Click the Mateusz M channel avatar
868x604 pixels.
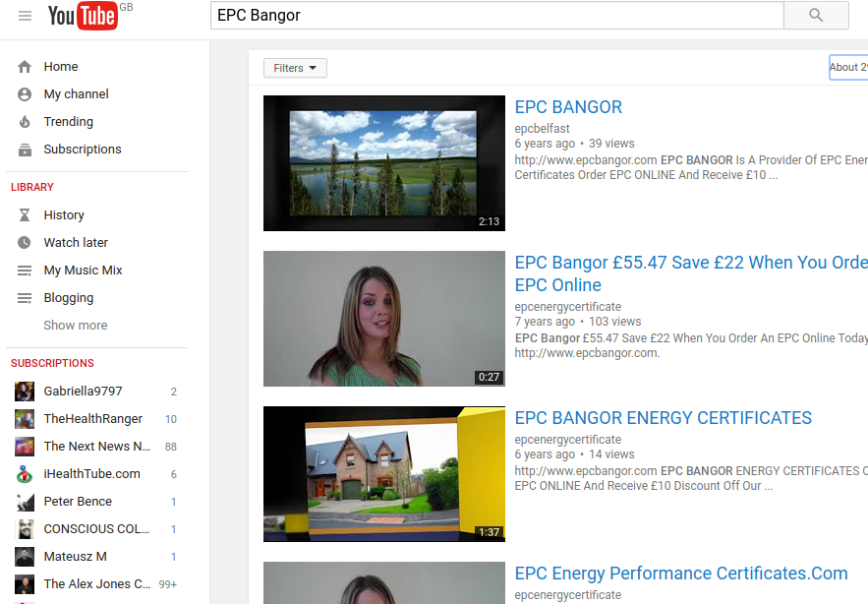pos(25,557)
